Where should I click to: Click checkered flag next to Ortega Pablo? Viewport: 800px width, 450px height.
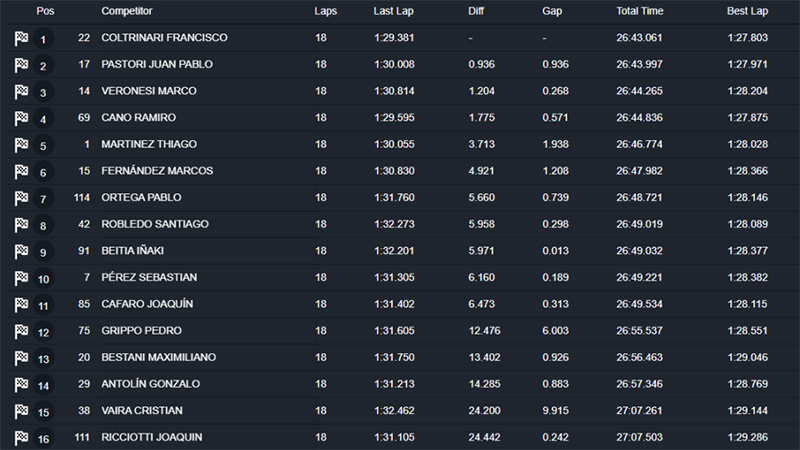tap(21, 198)
